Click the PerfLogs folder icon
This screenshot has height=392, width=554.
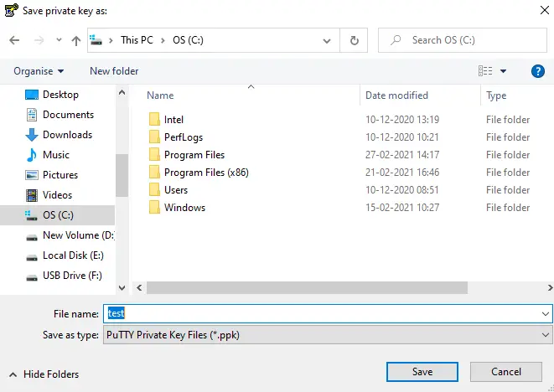(154, 137)
